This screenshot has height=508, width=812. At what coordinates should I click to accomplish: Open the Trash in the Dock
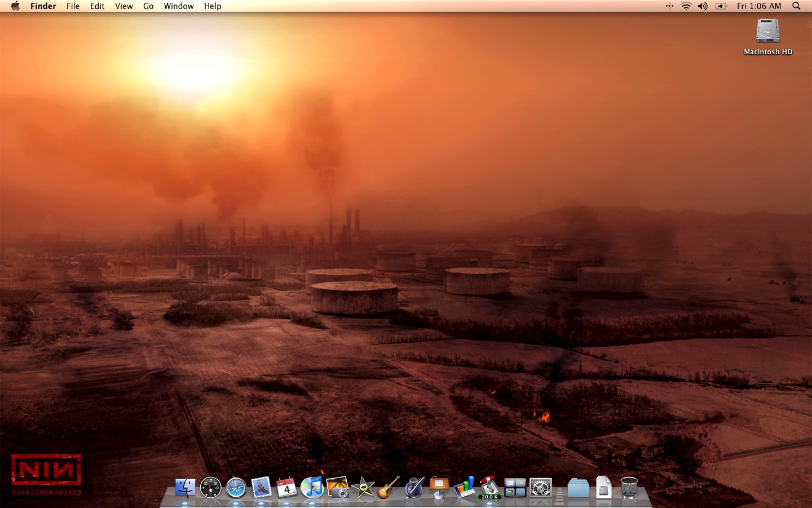629,487
